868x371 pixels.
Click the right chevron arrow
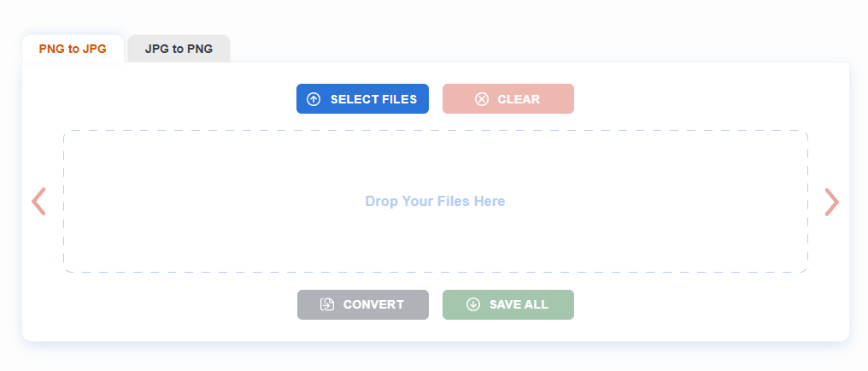[x=832, y=202]
